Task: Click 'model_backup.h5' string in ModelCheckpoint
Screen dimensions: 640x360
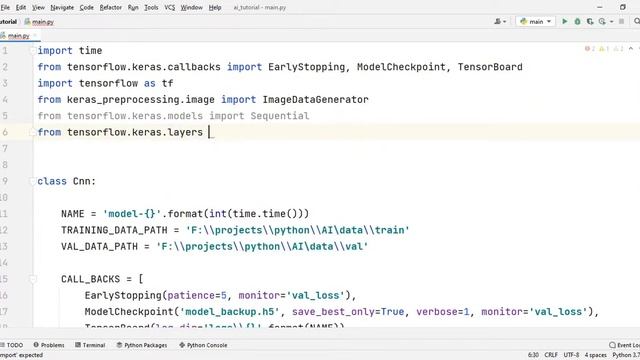Action: tap(230, 312)
